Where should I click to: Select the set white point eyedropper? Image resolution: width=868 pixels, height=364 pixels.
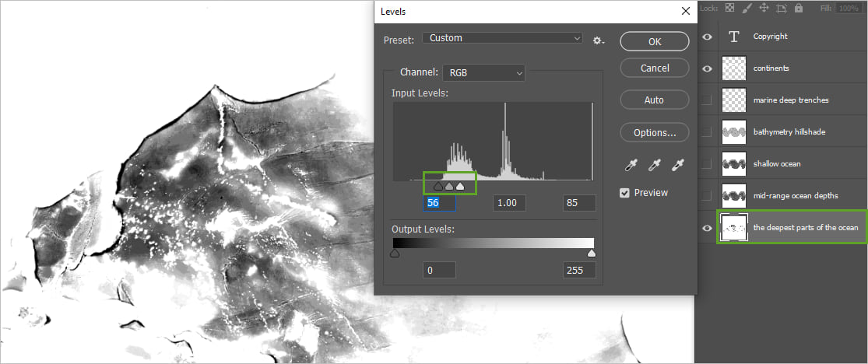coord(679,165)
